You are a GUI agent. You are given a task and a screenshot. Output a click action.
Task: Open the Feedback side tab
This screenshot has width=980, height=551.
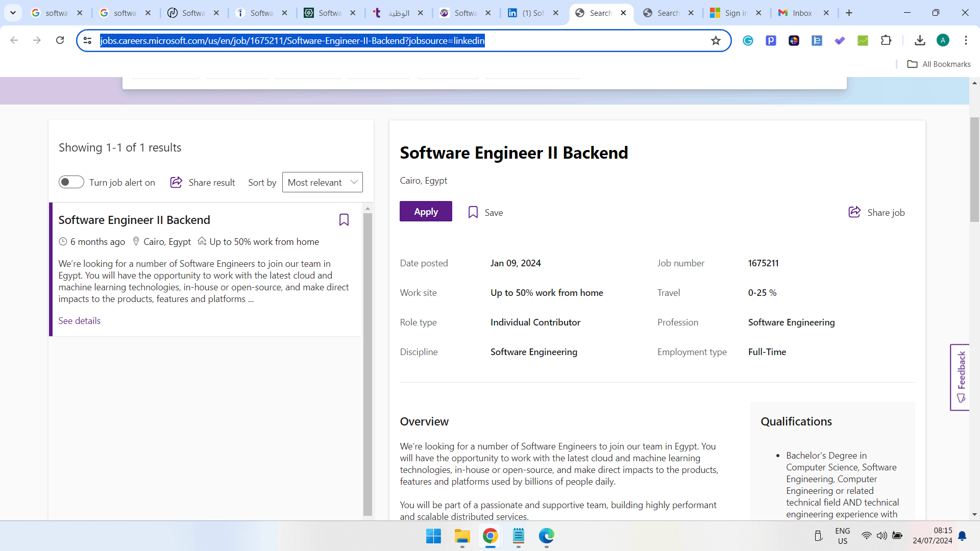point(960,377)
